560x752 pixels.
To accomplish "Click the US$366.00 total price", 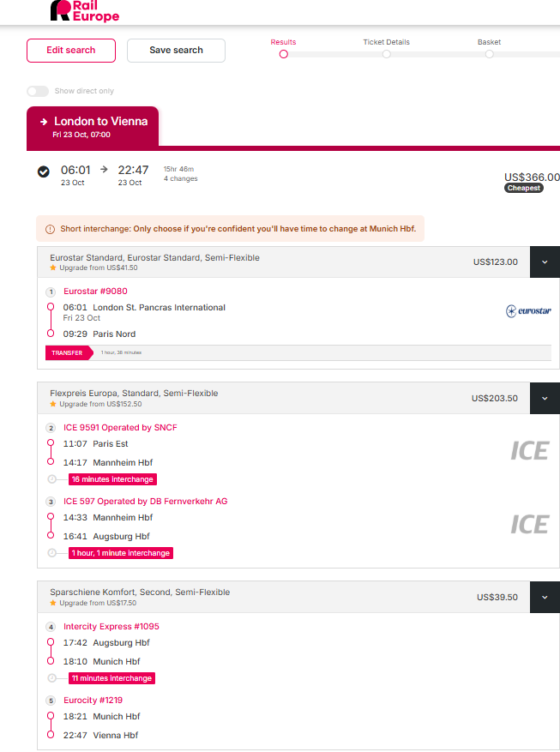I will pyautogui.click(x=533, y=177).
